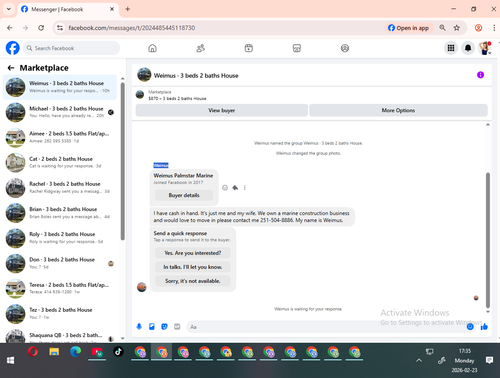500x378 pixels.
Task: Open Teresa 2 beds 1.5 baths chat
Action: coord(60,288)
